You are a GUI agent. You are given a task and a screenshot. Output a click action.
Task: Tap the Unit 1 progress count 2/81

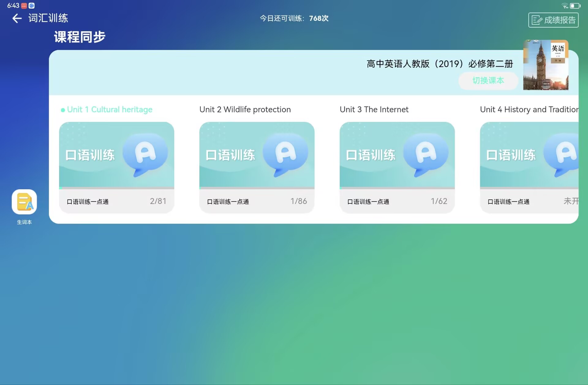tap(158, 201)
